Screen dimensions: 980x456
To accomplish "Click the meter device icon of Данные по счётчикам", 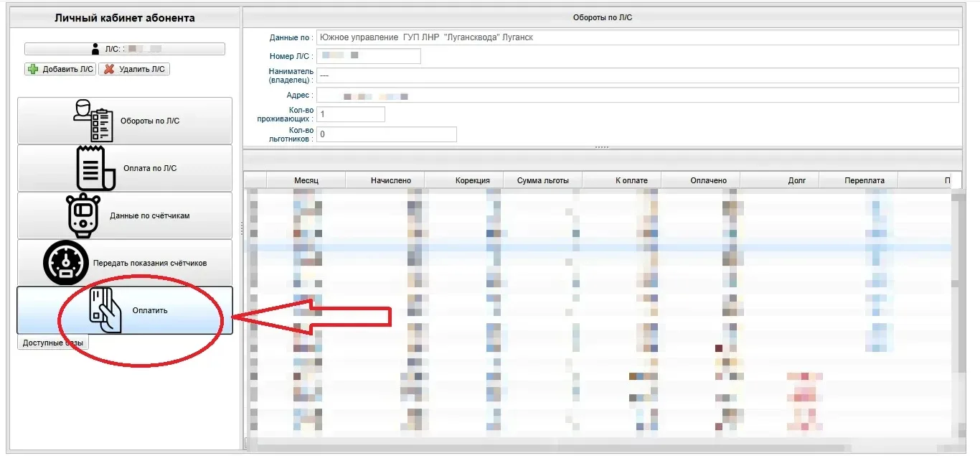I will coord(83,215).
